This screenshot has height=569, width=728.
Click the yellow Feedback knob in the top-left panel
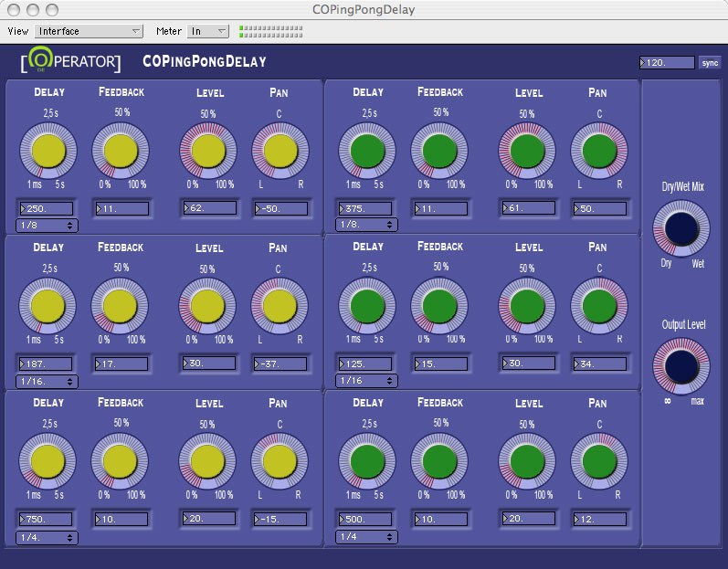[121, 151]
